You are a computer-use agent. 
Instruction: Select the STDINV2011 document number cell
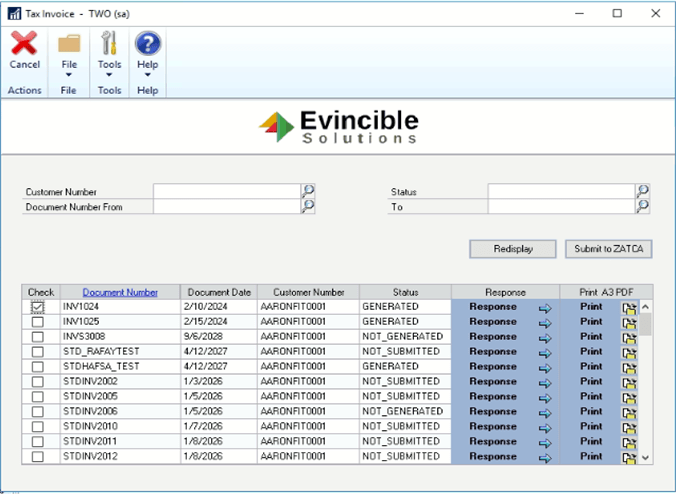(120, 441)
